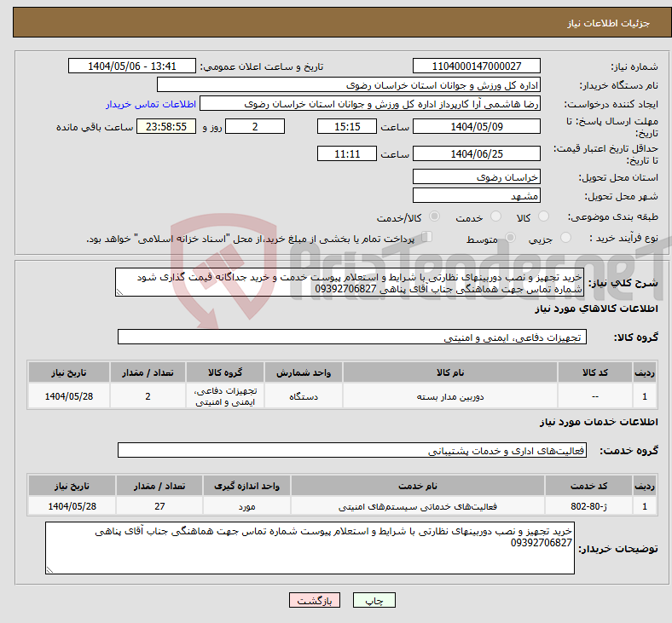Click the response deadline date 1404/05/09
Viewport: 672px width, 623px height.
[476, 126]
